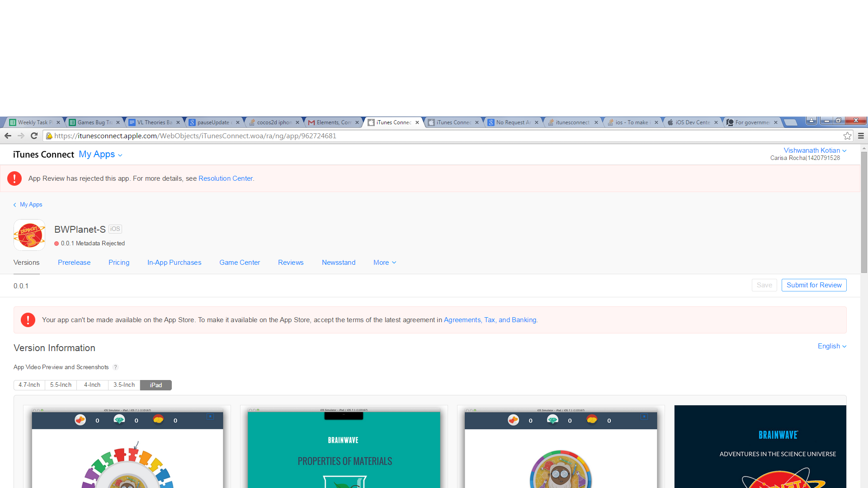Open the Chrome user profile icon
868x488 pixels.
(811, 121)
